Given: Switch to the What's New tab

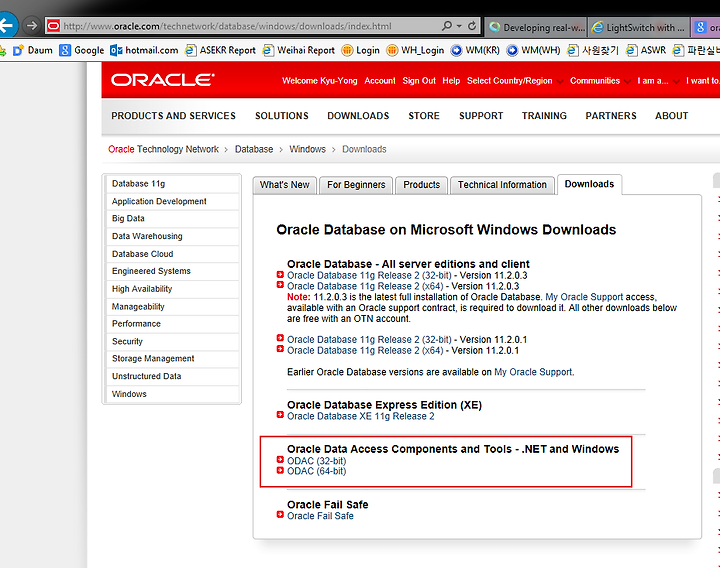Looking at the screenshot, I should click(284, 185).
